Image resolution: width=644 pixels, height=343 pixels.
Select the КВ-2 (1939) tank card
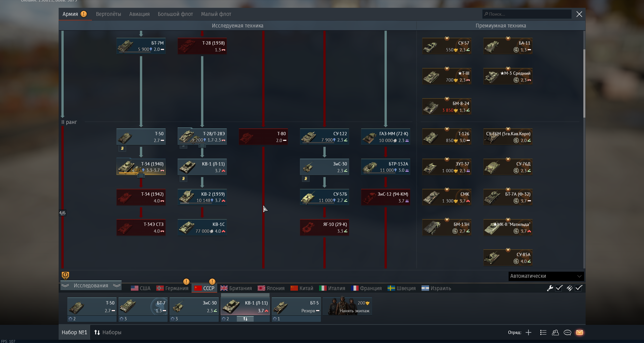coord(202,197)
